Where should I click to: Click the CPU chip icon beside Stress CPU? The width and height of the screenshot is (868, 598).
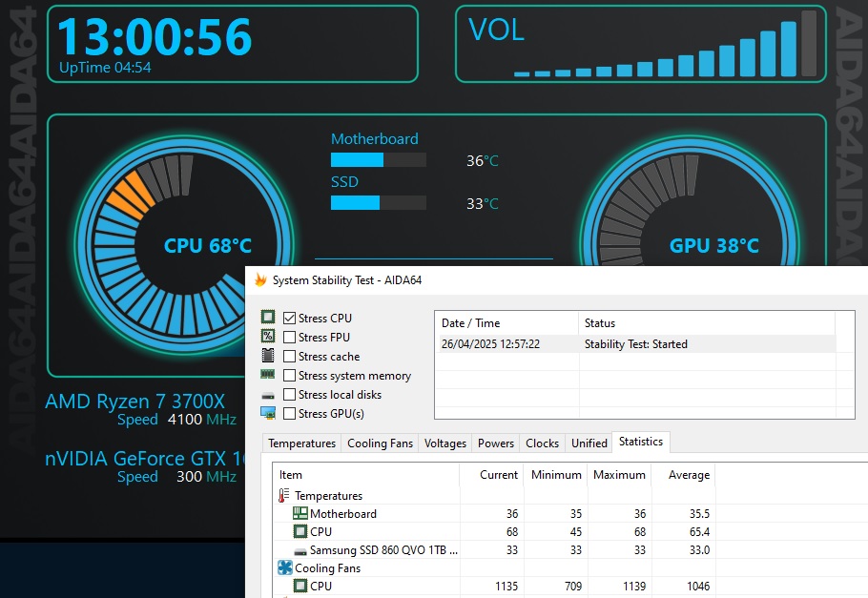(x=268, y=317)
